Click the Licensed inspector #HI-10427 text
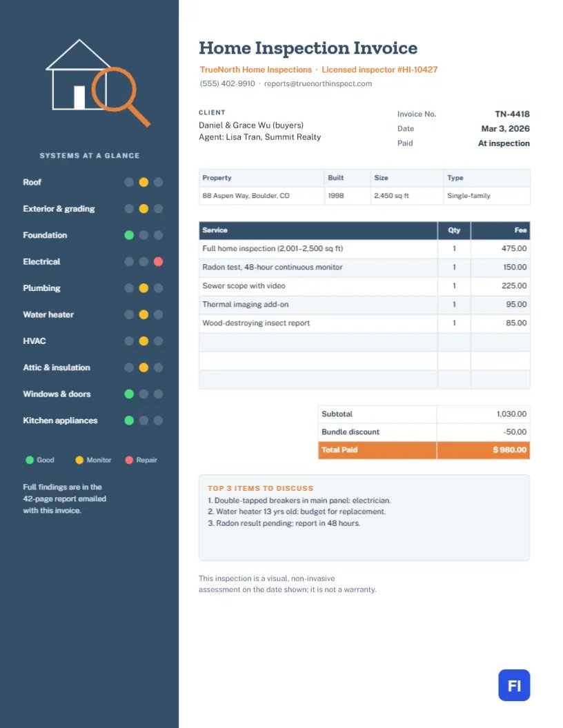The image size is (563, 728). [379, 70]
